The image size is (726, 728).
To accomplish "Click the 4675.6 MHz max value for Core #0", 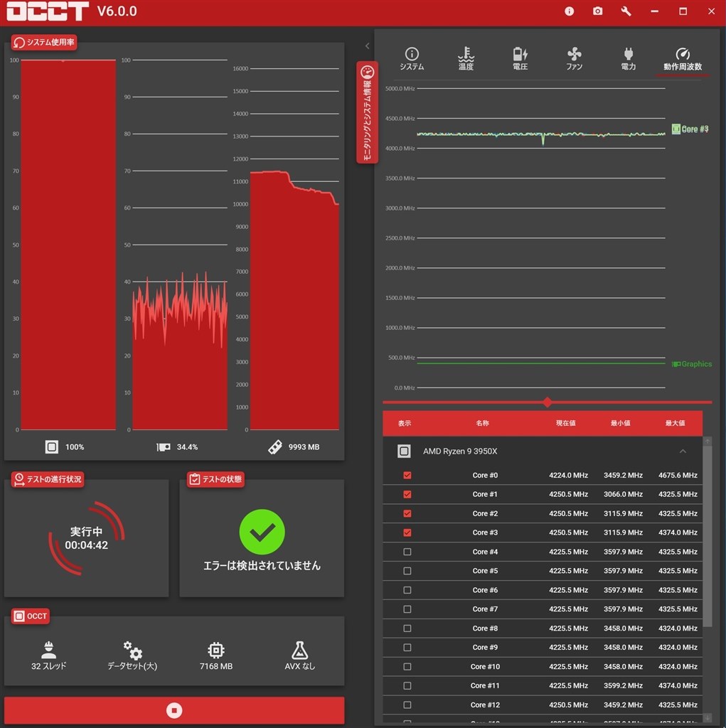I will [678, 475].
